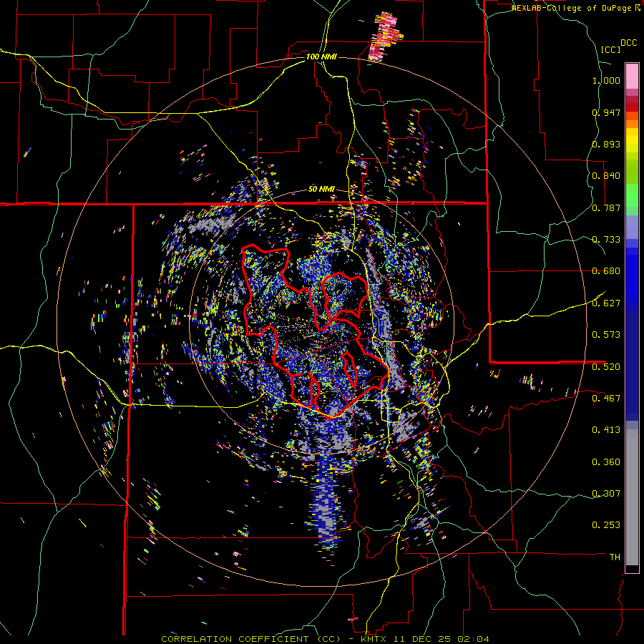
Task: Click the blue radial beam echo south of radar
Action: pos(327,503)
